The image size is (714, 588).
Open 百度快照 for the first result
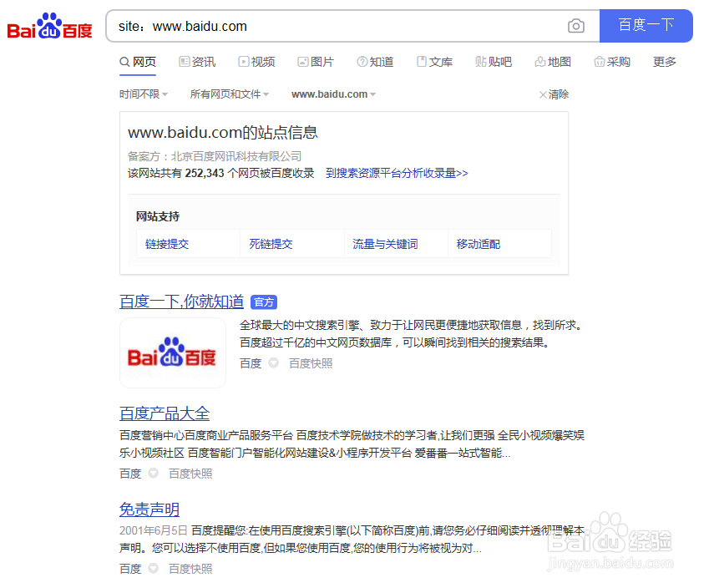(311, 363)
